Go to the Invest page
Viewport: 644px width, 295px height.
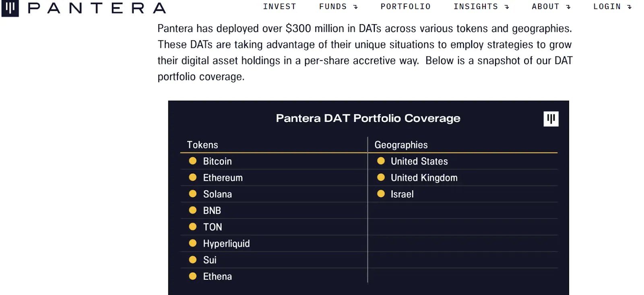pos(279,7)
